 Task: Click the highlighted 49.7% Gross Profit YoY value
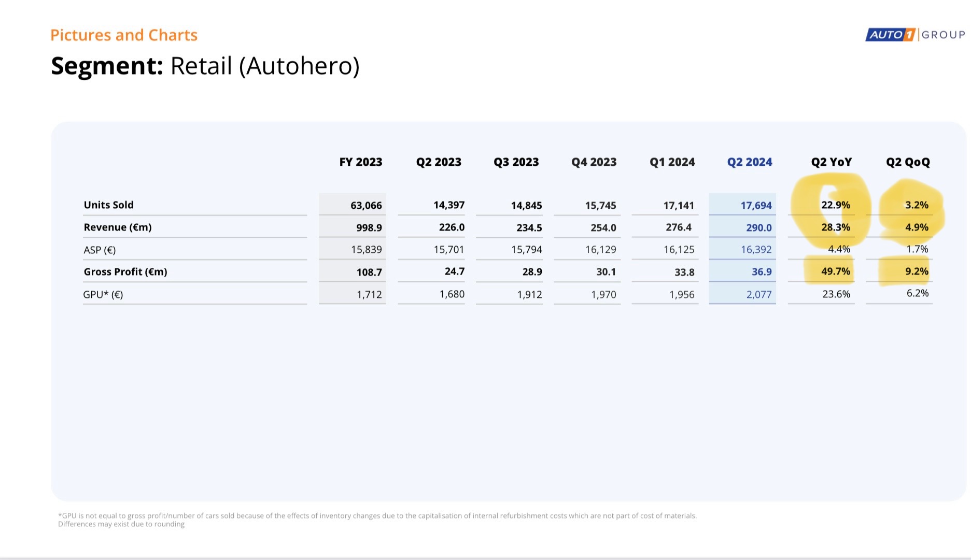coord(835,271)
